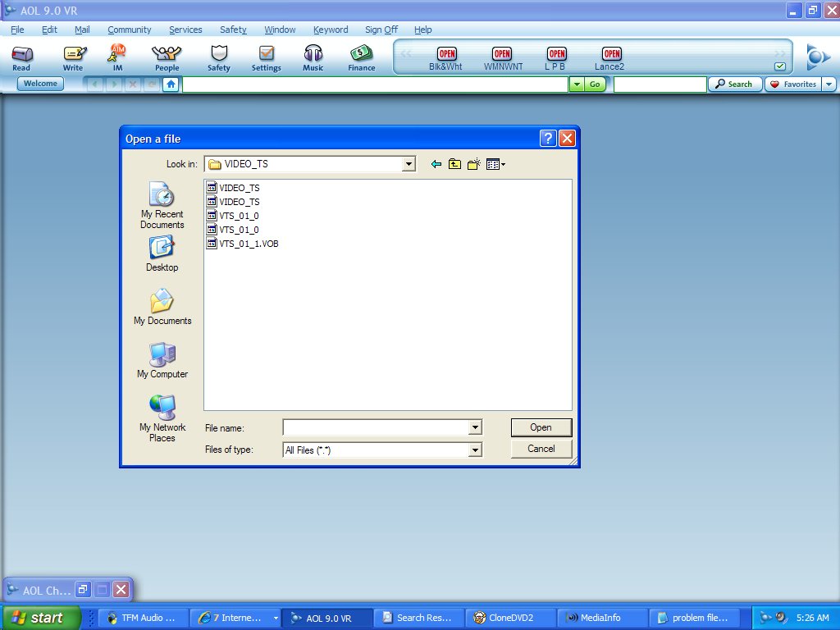
Task: Expand the Look in folder dropdown
Action: pyautogui.click(x=409, y=164)
